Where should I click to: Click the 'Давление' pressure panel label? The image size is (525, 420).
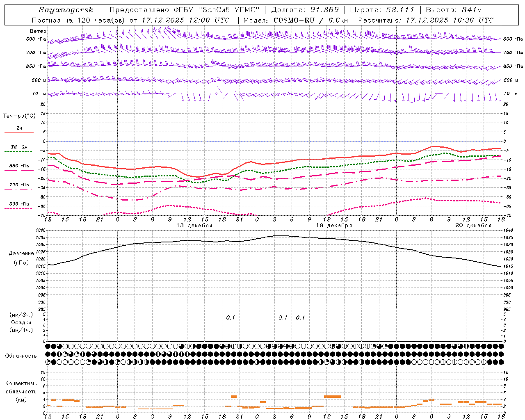21,253
